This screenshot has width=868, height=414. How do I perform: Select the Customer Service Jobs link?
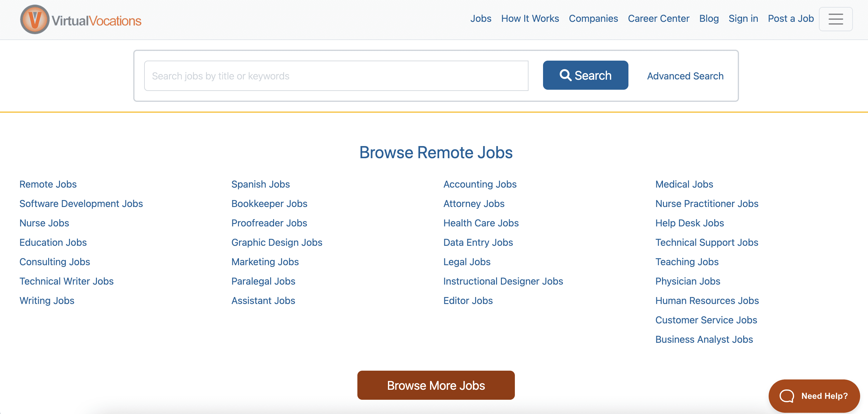706,319
